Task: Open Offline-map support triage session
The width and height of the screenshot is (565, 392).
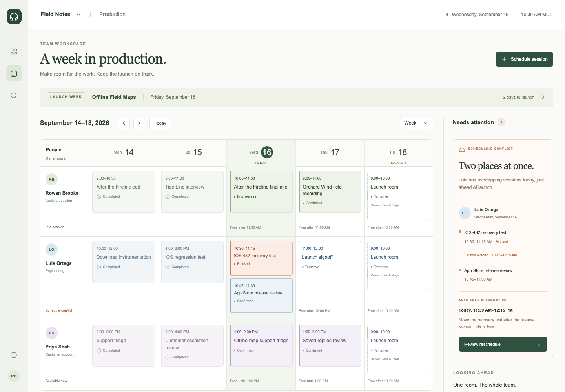Action: pyautogui.click(x=261, y=345)
